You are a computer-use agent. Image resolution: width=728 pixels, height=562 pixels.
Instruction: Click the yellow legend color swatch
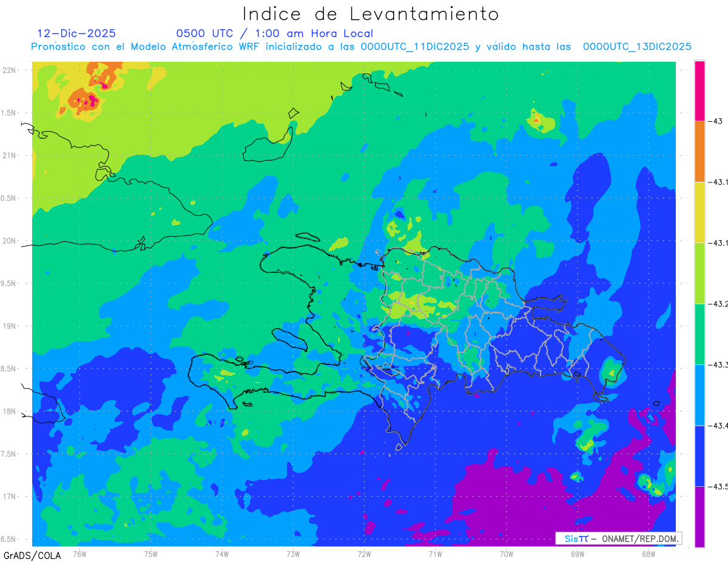click(699, 212)
